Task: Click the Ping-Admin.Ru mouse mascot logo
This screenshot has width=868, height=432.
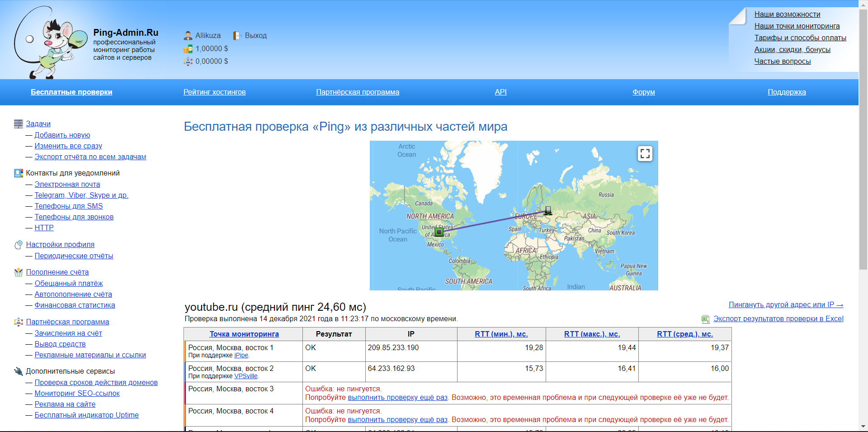Action: pyautogui.click(x=51, y=42)
